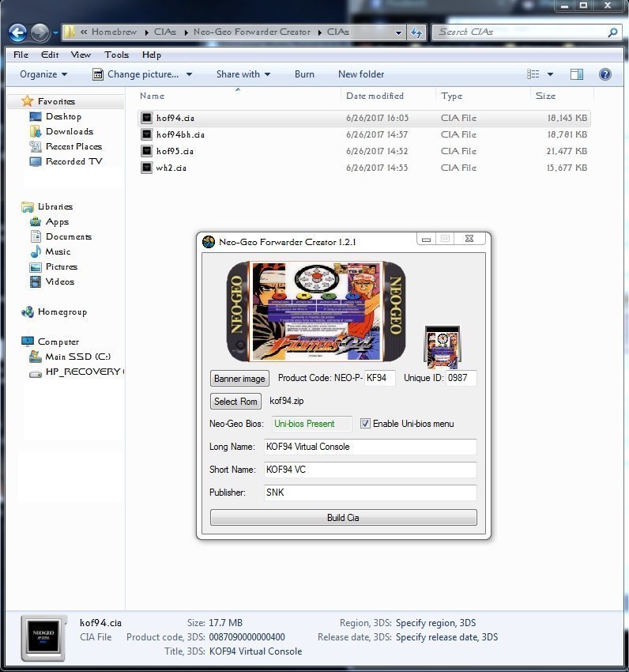Click the kof94.cia details pane thumbnail
Image resolution: width=629 pixels, height=672 pixels.
tap(43, 639)
